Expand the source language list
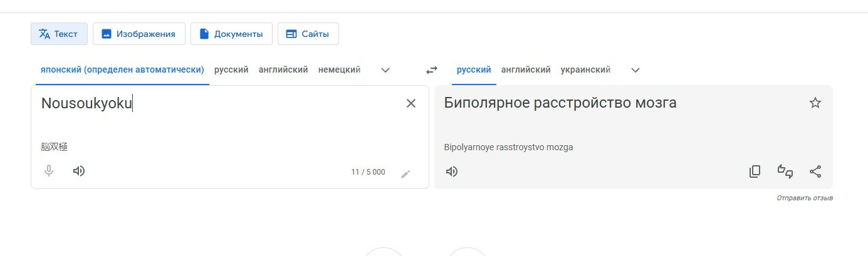The height and width of the screenshot is (256, 868). (x=386, y=70)
